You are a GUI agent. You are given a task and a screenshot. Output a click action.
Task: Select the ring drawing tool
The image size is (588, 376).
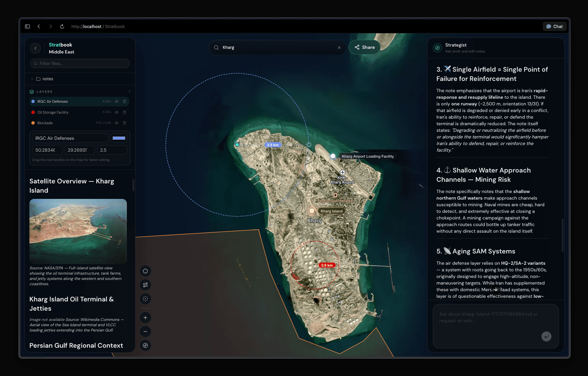pos(145,299)
